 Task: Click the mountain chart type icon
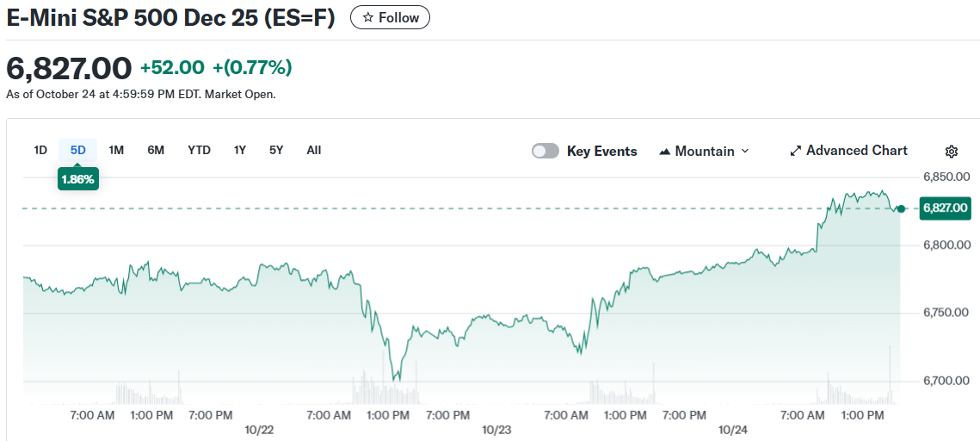(x=665, y=152)
